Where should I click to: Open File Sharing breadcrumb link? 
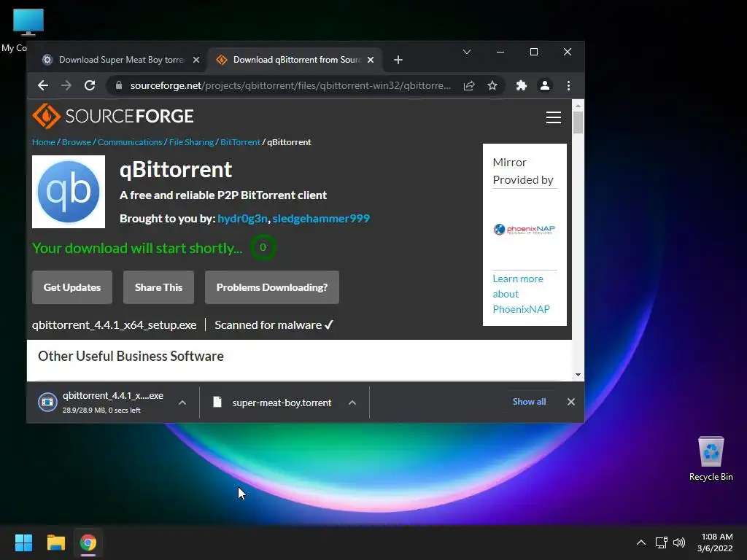[191, 142]
